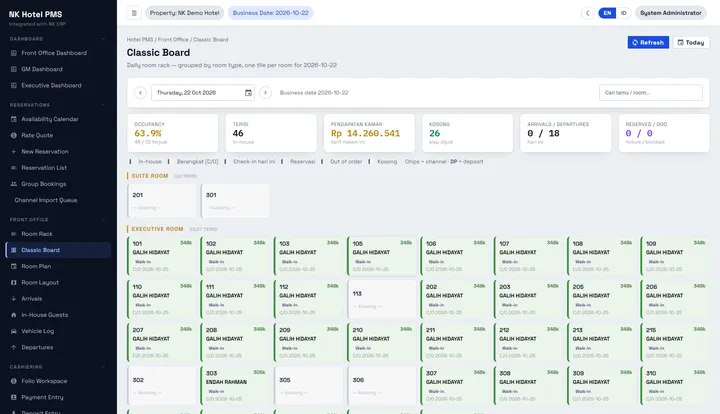The height and width of the screenshot is (414, 720).
Task: Click the Group Bookings people icon
Action: [14, 184]
